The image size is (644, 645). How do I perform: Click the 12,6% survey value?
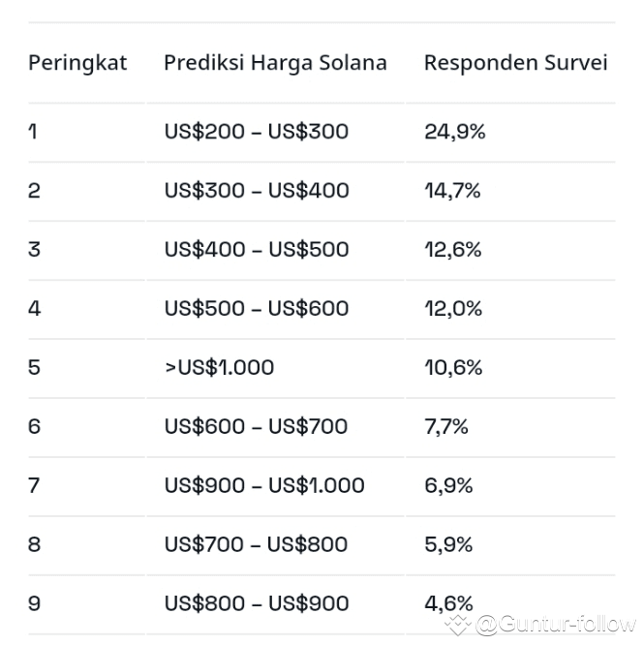pyautogui.click(x=452, y=250)
